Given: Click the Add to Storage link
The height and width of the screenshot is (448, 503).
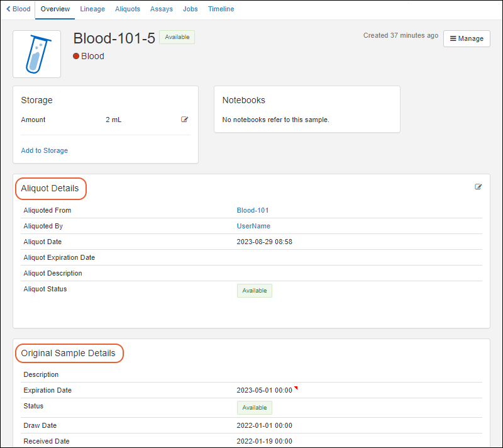Looking at the screenshot, I should (44, 150).
